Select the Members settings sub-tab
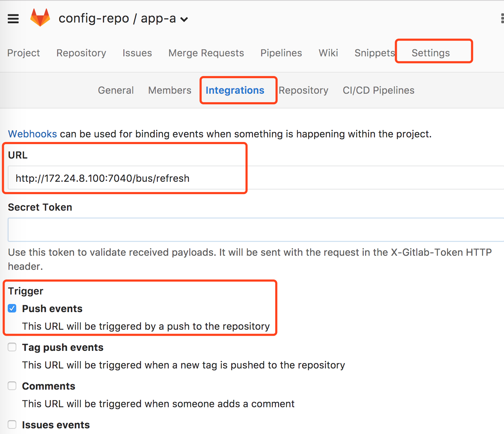 170,91
